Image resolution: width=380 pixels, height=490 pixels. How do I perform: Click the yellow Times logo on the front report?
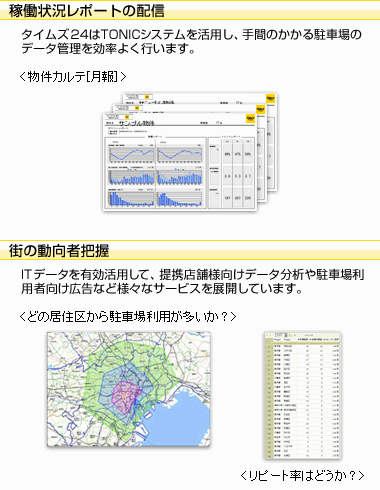point(250,119)
